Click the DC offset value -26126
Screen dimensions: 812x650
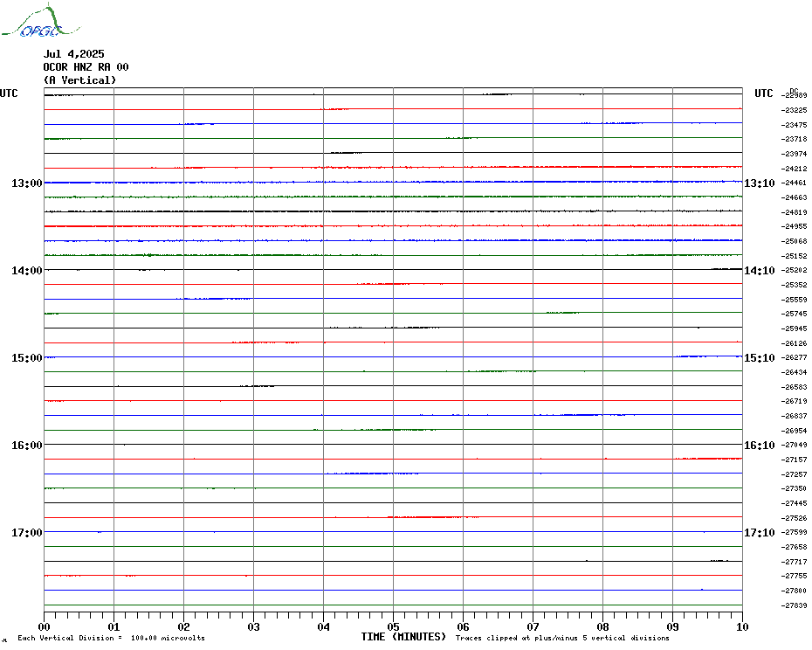[x=794, y=343]
